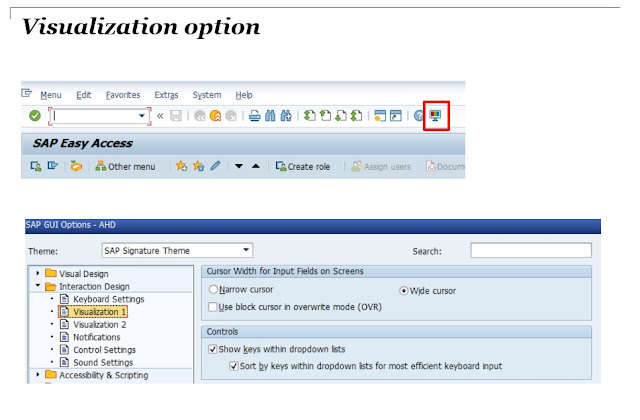Image resolution: width=640 pixels, height=420 pixels.
Task: Click the Move Favorites Up arrow
Action: pyautogui.click(x=256, y=166)
